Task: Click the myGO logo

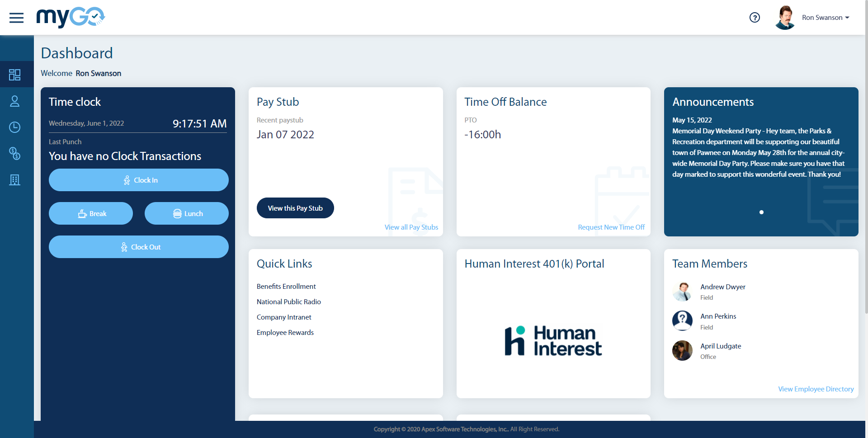Action: point(70,17)
